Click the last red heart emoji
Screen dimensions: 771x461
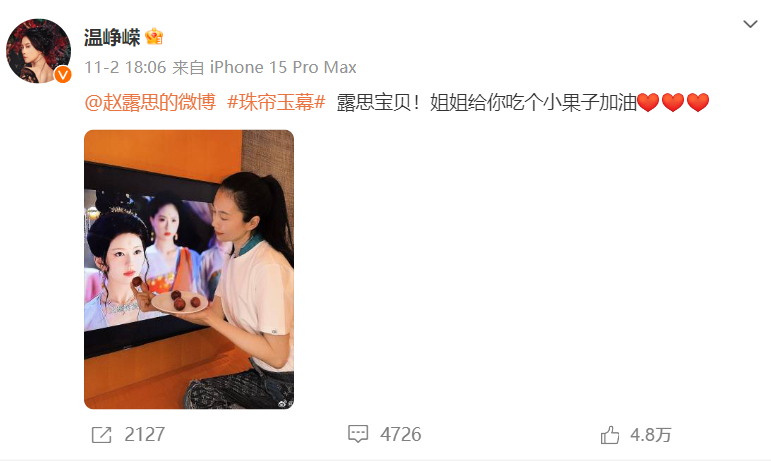tap(698, 103)
